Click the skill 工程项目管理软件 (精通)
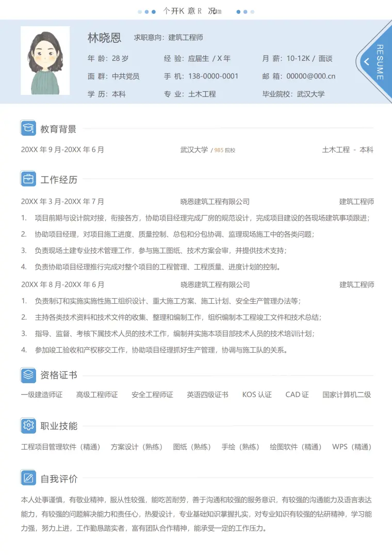Screen dimensions: 392x555 [60, 447]
